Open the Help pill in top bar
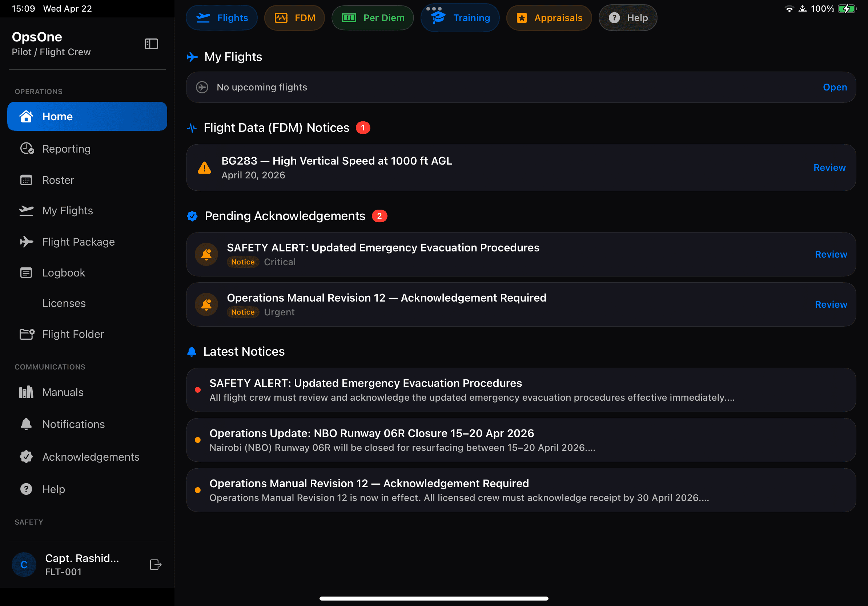 628,18
